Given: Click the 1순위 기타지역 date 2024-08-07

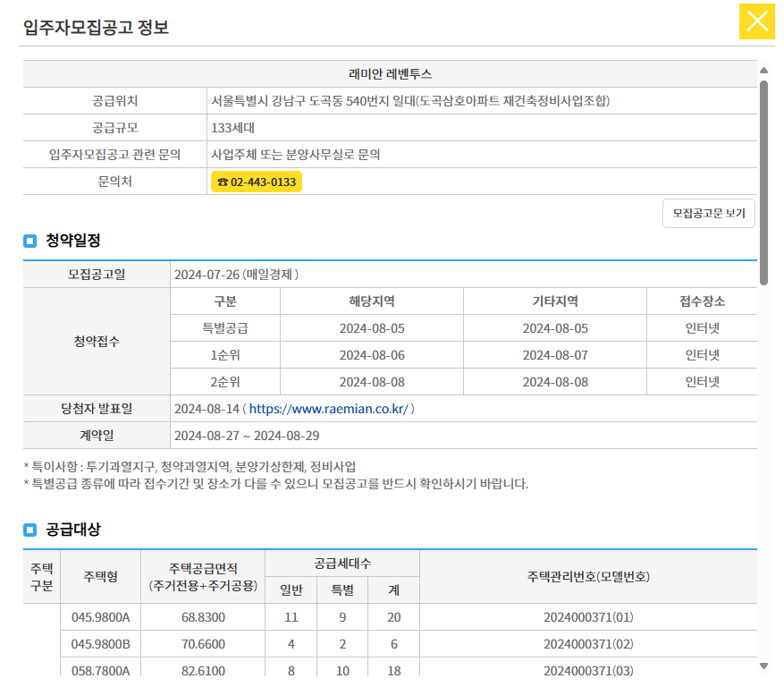Looking at the screenshot, I should [555, 355].
